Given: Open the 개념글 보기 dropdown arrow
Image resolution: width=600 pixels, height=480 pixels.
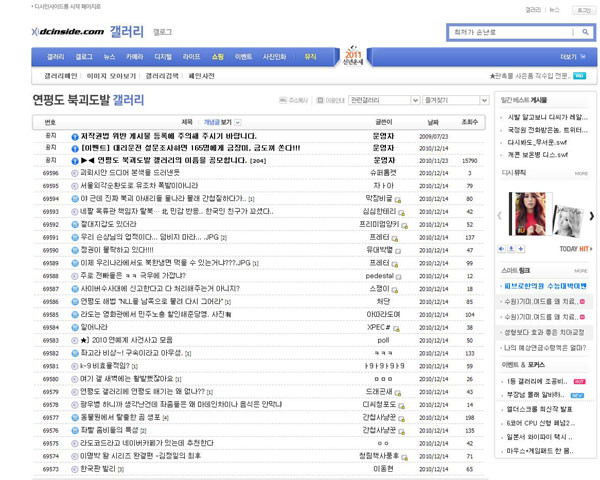Looking at the screenshot, I should (x=238, y=122).
